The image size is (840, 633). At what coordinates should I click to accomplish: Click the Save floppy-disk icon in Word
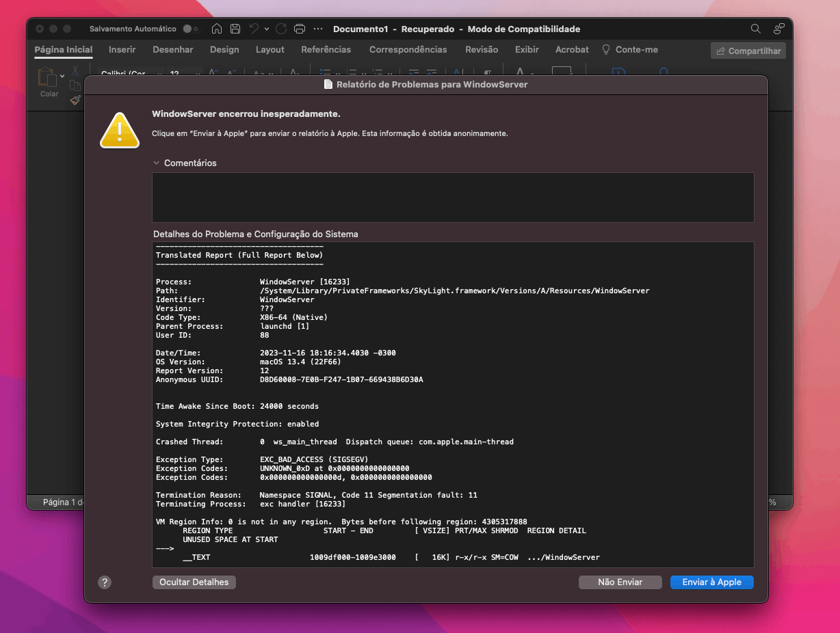pos(235,29)
